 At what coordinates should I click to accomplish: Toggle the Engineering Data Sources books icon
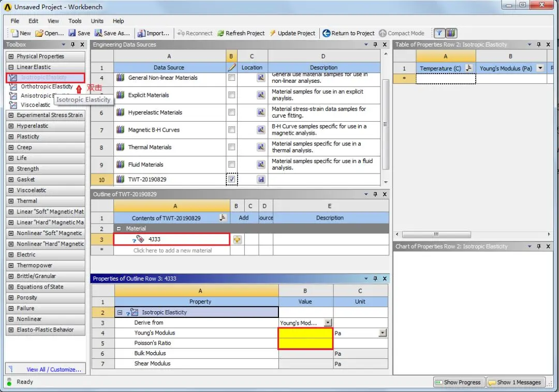(x=451, y=33)
